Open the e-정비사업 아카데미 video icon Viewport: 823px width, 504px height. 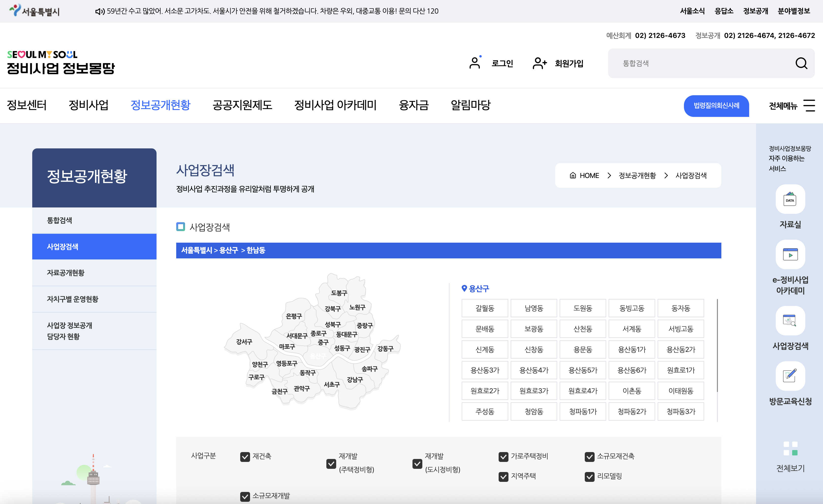[x=790, y=254]
